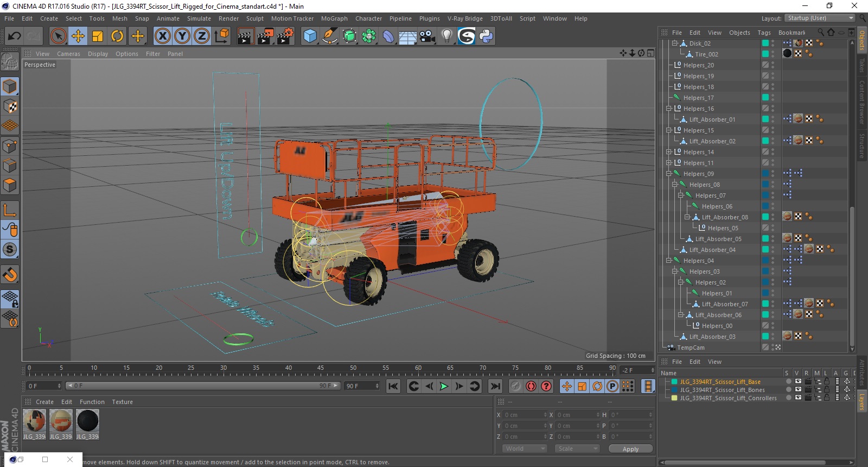Toggle Helpers_20 visibility dots
This screenshot has height=467, width=868.
(x=773, y=65)
